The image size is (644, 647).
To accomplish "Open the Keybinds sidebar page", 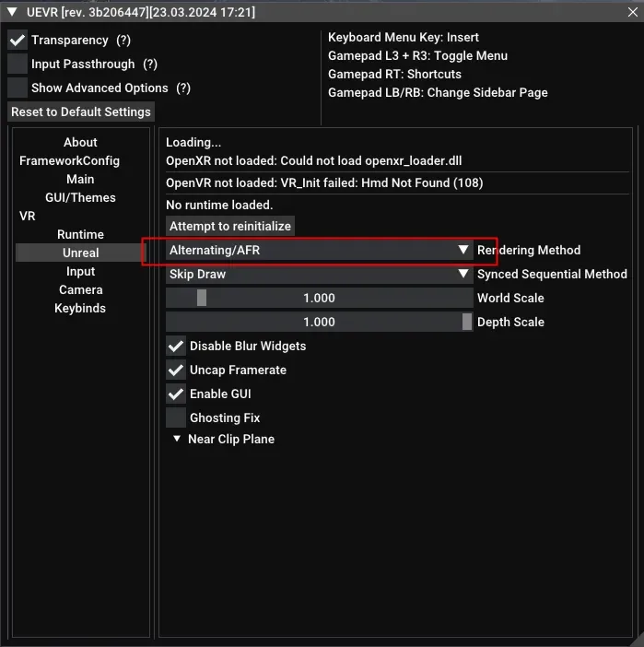I will (x=80, y=308).
